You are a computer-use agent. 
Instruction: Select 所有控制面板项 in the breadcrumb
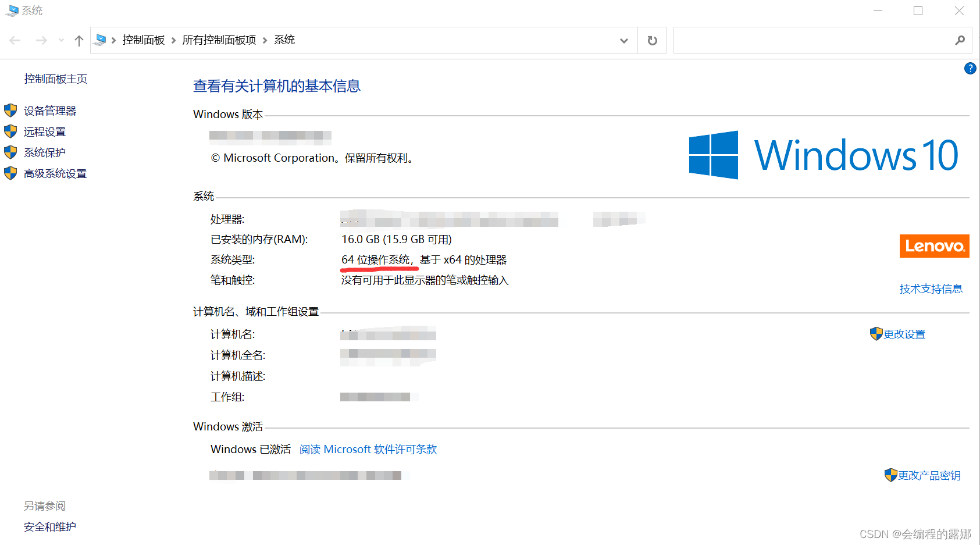point(219,40)
